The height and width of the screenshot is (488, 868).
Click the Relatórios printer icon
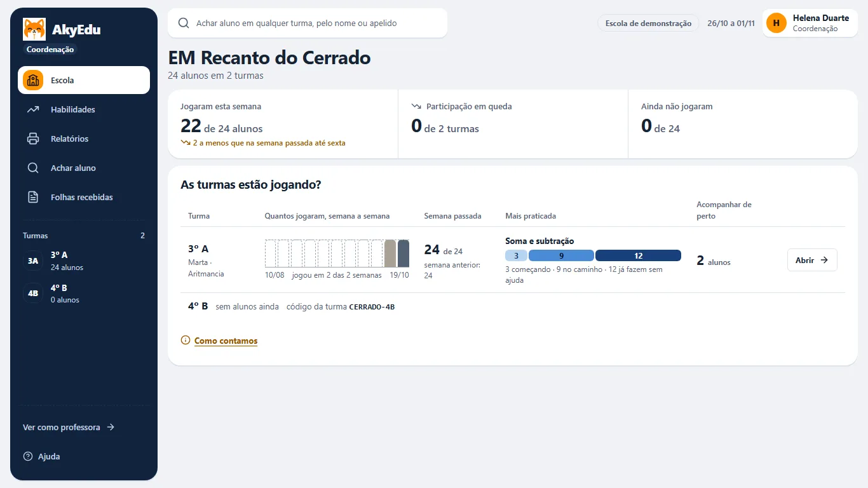(x=33, y=139)
